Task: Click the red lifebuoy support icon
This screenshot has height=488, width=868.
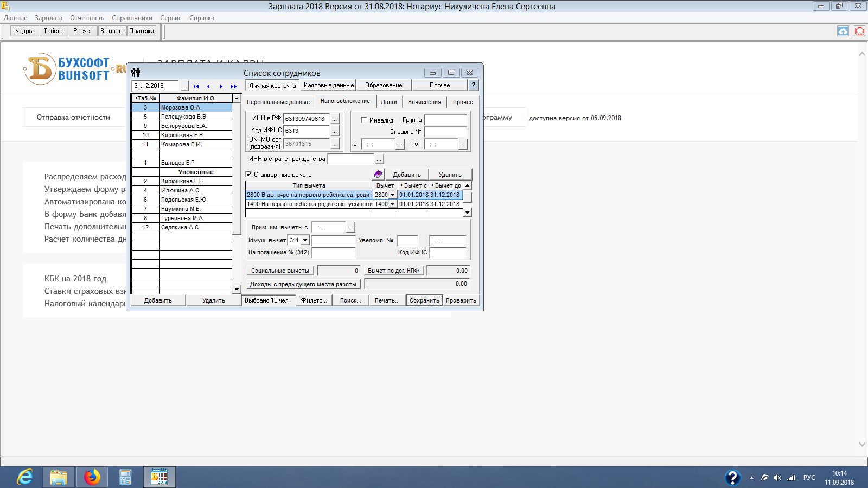Action: [859, 31]
